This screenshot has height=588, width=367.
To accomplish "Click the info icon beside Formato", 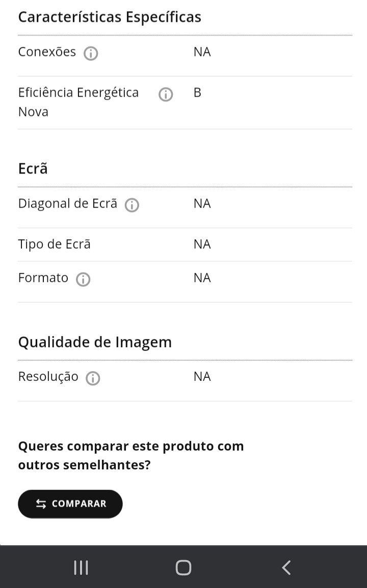I will (83, 279).
